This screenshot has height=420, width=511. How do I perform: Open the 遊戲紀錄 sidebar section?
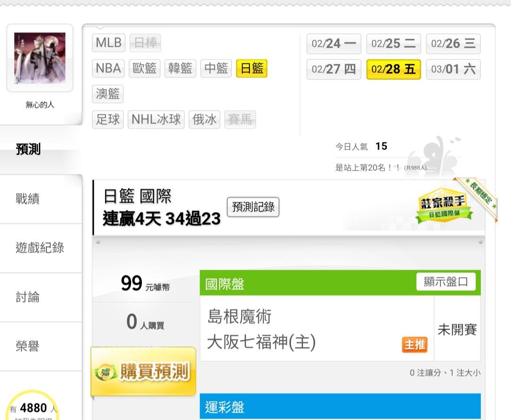[x=41, y=248]
